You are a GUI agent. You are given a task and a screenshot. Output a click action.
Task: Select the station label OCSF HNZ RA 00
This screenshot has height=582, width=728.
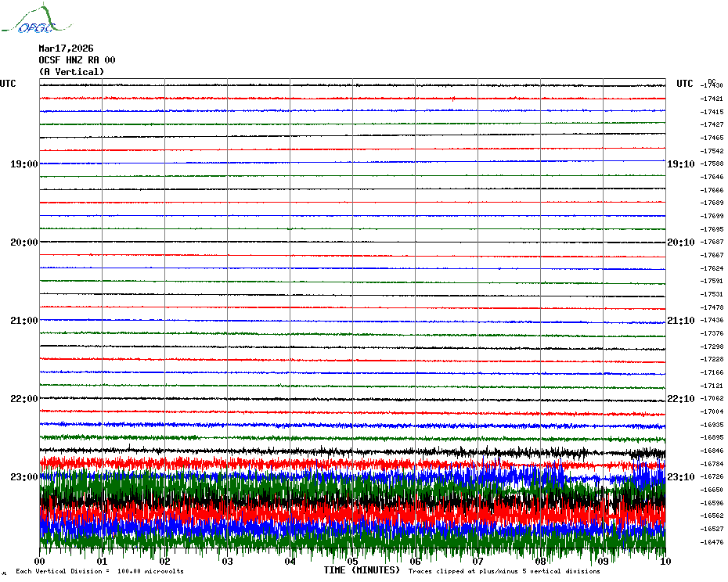tap(77, 60)
